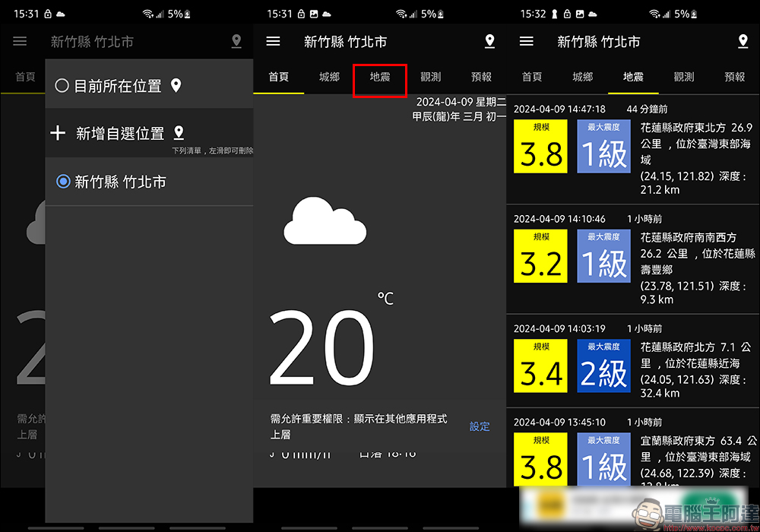This screenshot has width=760, height=532.
Task: Open 城鄉 tab in middle screen
Action: coord(330,77)
